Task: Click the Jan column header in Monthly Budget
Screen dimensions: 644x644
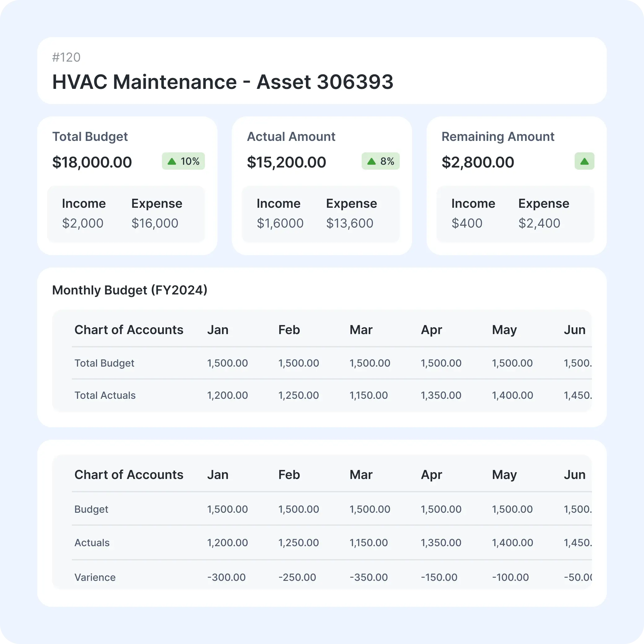Action: pyautogui.click(x=218, y=330)
